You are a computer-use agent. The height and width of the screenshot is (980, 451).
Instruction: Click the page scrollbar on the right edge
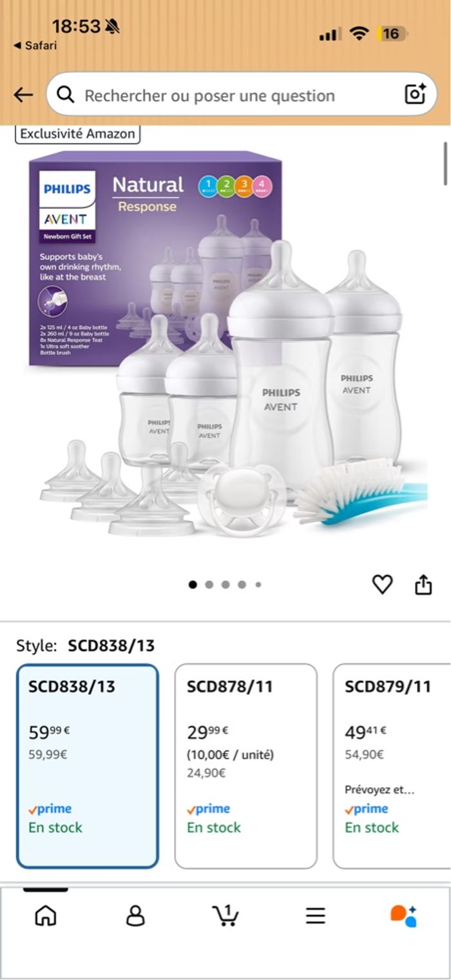click(x=445, y=163)
